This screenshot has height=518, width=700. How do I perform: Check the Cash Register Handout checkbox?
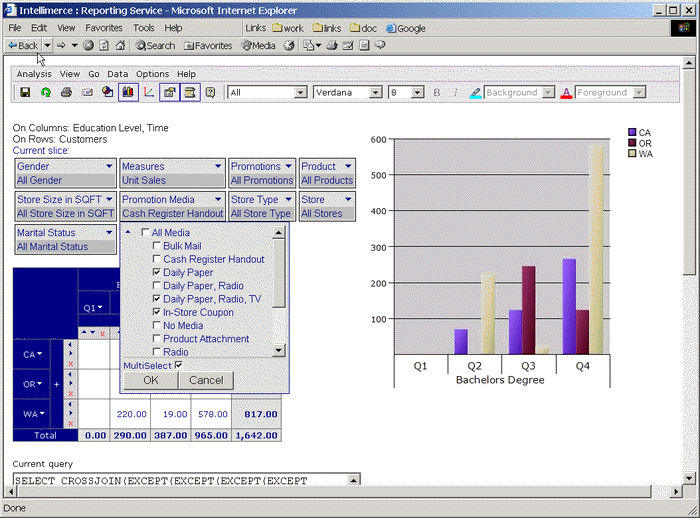(x=157, y=259)
